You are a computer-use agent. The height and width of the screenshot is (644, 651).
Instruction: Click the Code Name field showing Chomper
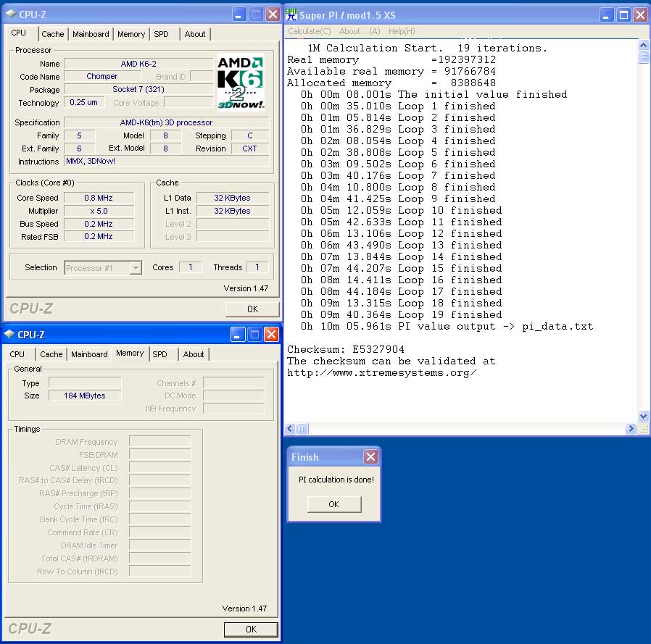pos(102,76)
